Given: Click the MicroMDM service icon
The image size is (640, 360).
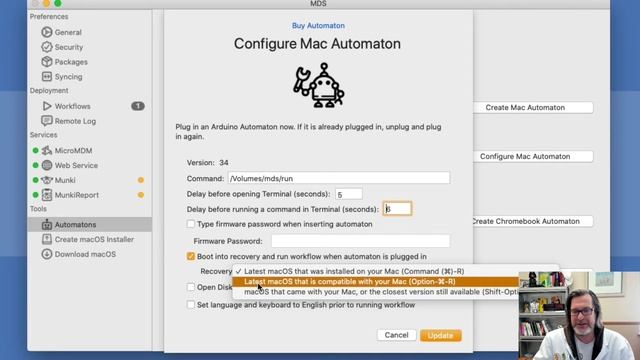Looking at the screenshot, I should coord(47,150).
